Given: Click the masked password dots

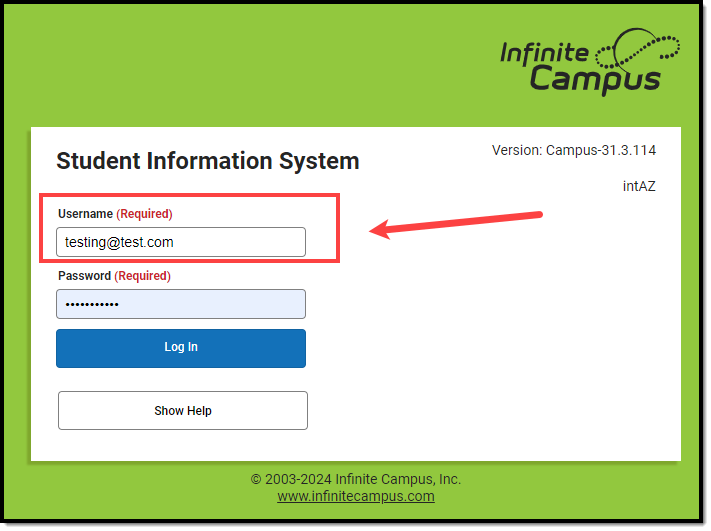Looking at the screenshot, I should pos(92,304).
